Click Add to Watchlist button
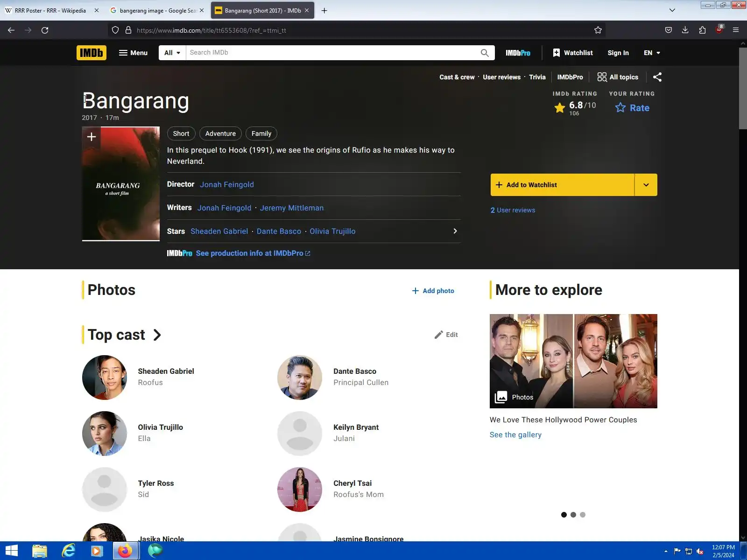The image size is (747, 560). pyautogui.click(x=562, y=185)
